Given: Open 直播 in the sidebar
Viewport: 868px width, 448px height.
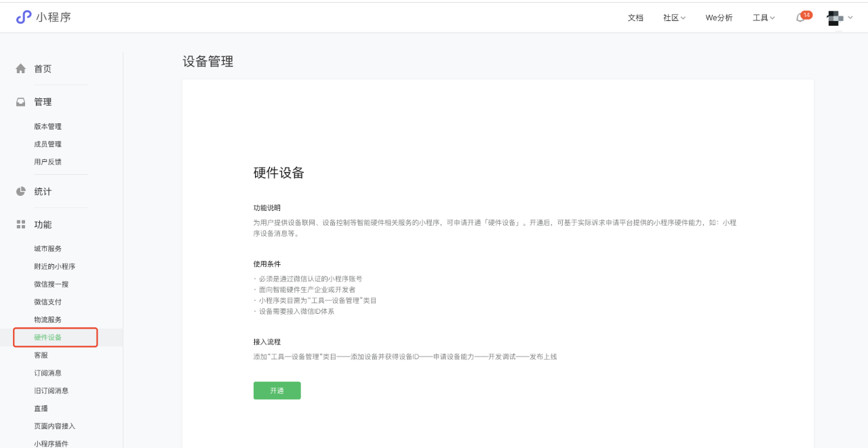Looking at the screenshot, I should click(x=41, y=408).
